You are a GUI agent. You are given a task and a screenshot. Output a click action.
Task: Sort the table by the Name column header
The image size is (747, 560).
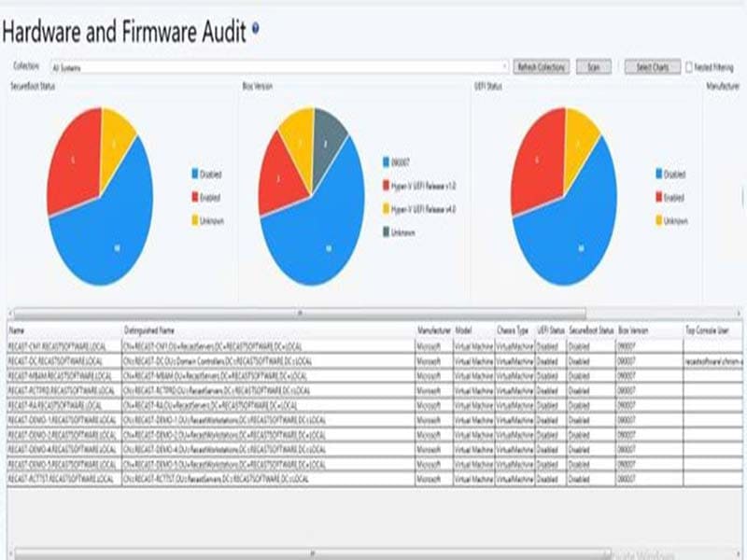[x=64, y=330]
